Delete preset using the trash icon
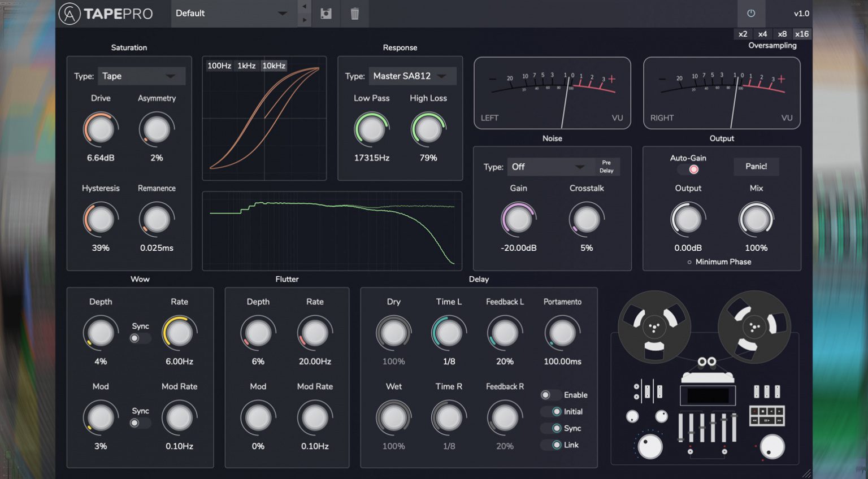The height and width of the screenshot is (479, 868). point(355,14)
